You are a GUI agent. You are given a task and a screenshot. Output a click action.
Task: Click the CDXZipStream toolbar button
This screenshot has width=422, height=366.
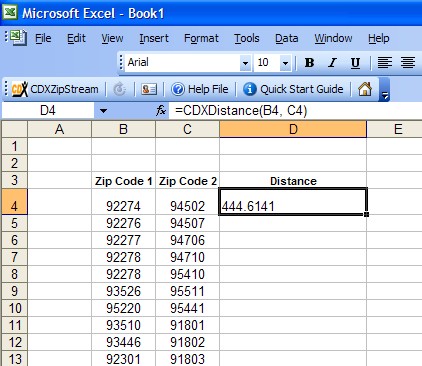point(55,89)
